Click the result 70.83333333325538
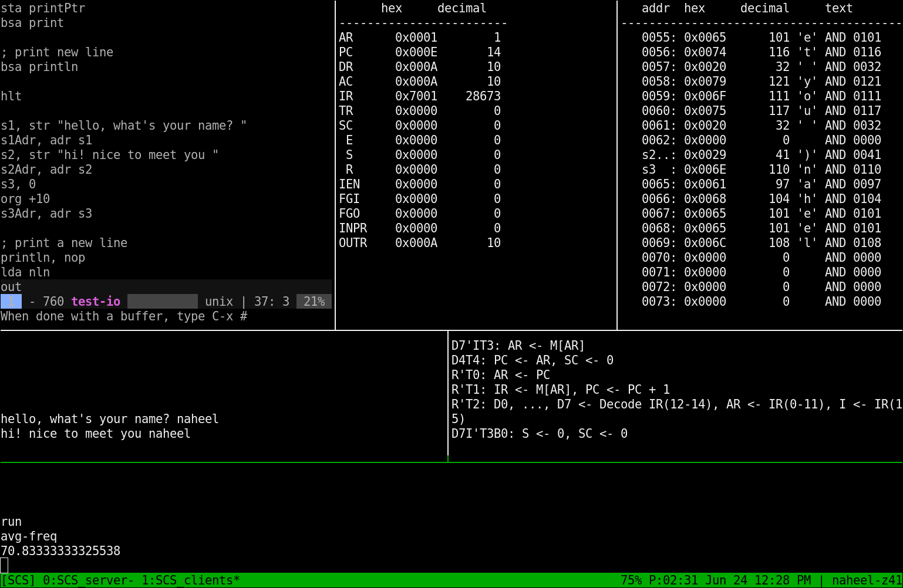903x588 pixels. (x=60, y=551)
